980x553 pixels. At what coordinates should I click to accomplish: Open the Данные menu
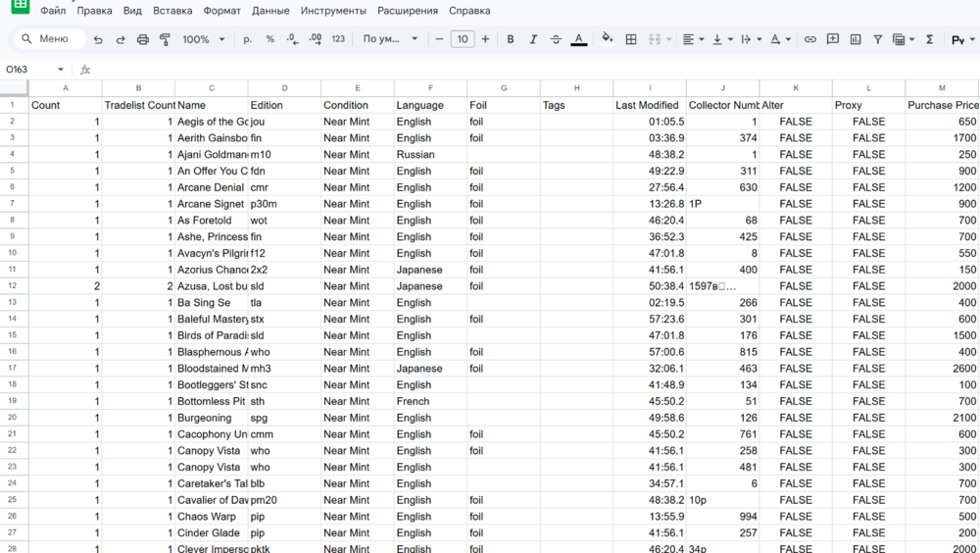pyautogui.click(x=270, y=11)
